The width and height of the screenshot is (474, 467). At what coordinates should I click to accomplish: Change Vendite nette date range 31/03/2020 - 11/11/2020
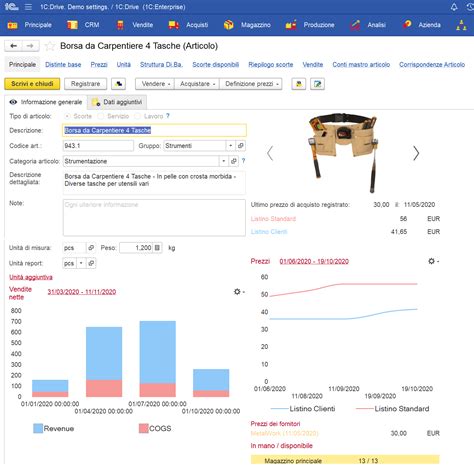(x=82, y=292)
